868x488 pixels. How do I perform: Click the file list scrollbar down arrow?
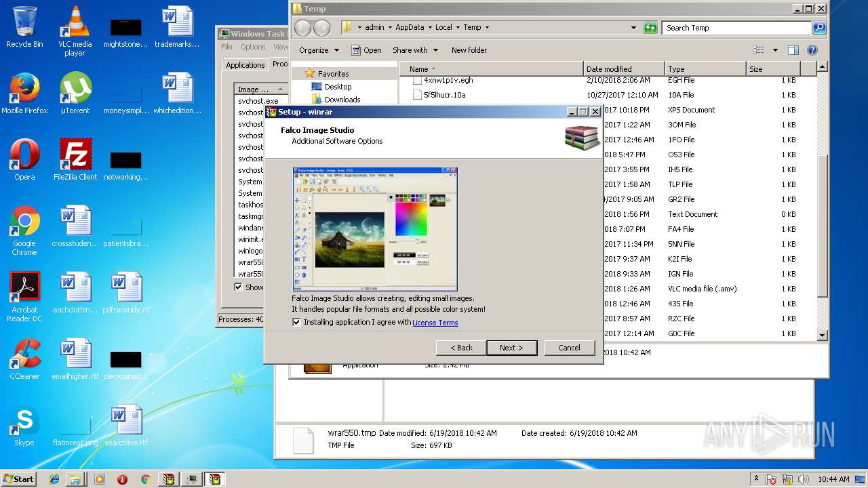click(x=822, y=335)
